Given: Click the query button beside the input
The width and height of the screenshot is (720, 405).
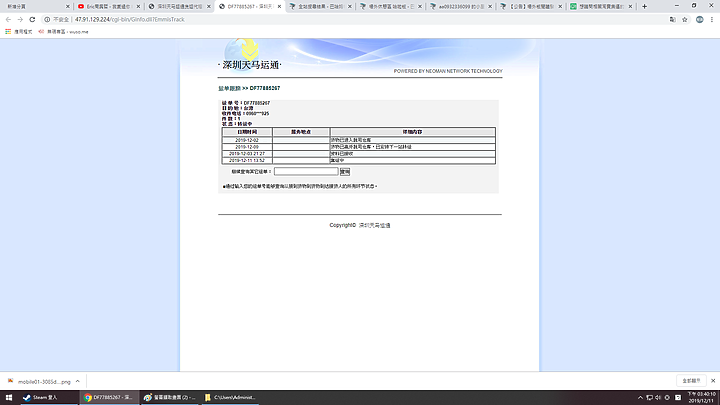Looking at the screenshot, I should pos(345,171).
